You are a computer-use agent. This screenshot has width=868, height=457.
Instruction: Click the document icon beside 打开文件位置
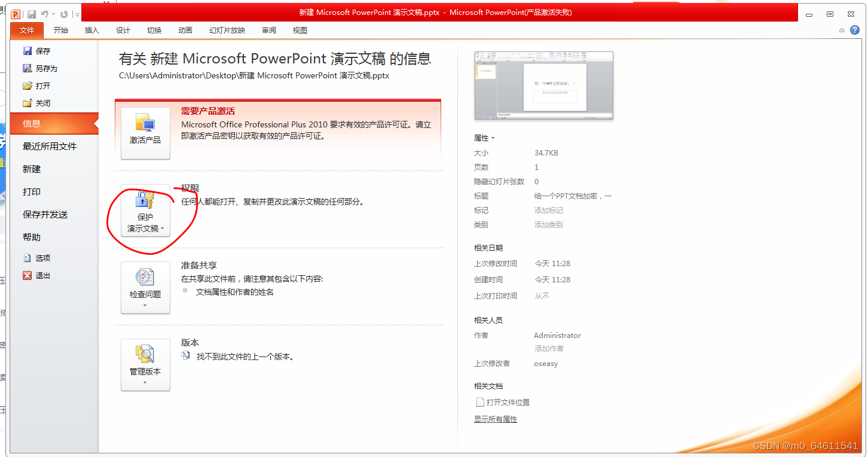click(x=479, y=403)
